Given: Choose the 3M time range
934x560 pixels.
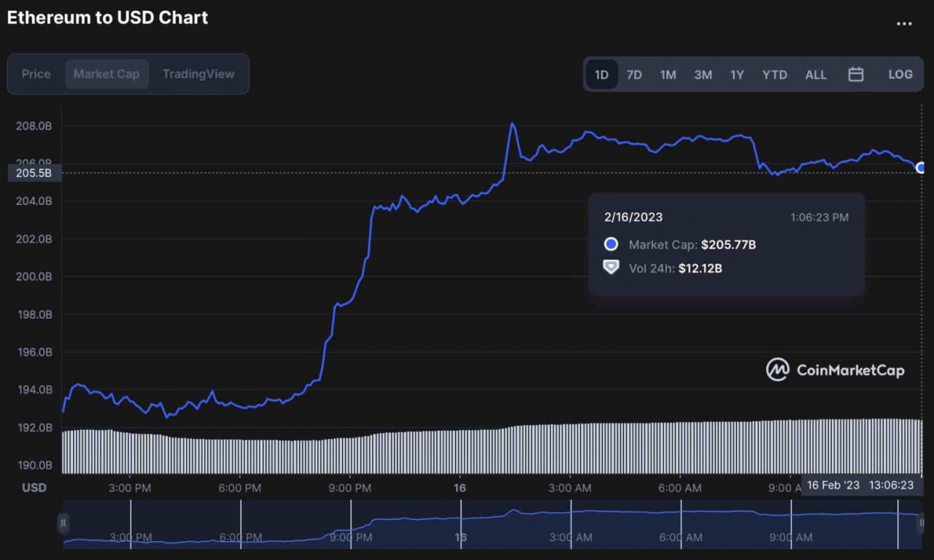Looking at the screenshot, I should tap(703, 74).
